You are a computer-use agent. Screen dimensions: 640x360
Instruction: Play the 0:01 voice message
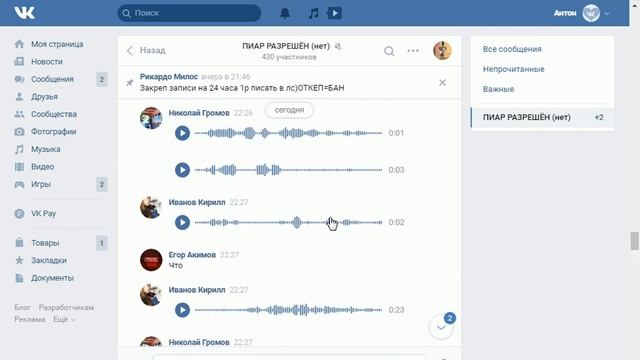[x=182, y=133]
